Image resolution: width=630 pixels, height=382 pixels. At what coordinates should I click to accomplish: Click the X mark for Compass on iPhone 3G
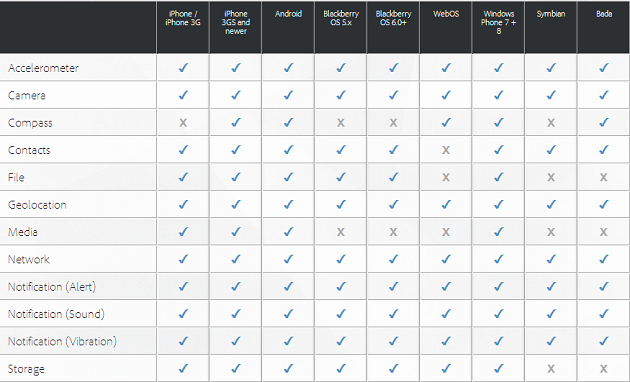183,123
